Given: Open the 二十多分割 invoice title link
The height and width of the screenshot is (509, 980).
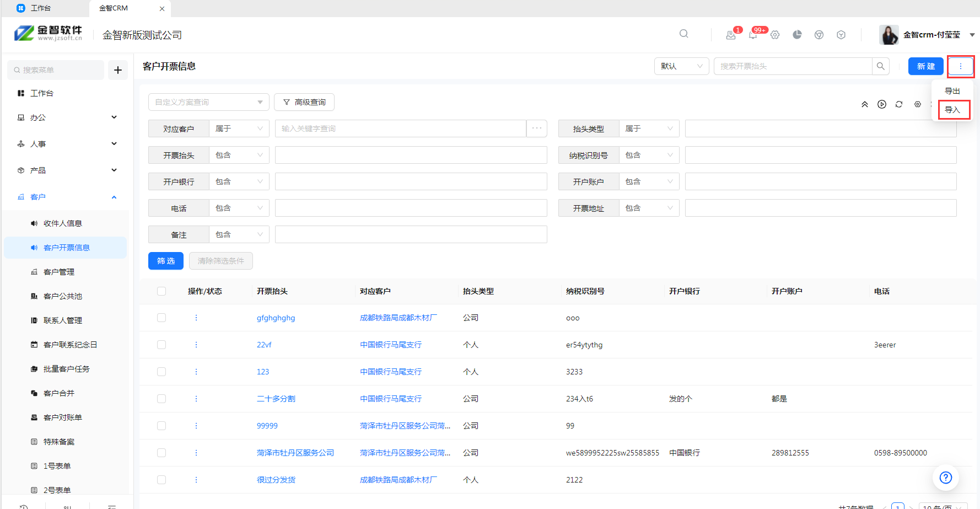Looking at the screenshot, I should (x=276, y=399).
